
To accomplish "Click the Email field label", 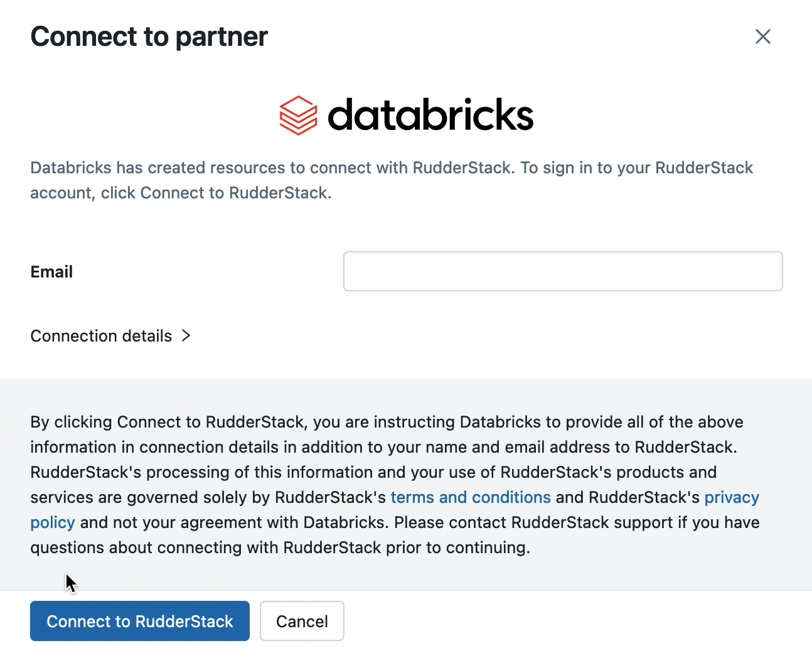I will click(x=51, y=271).
